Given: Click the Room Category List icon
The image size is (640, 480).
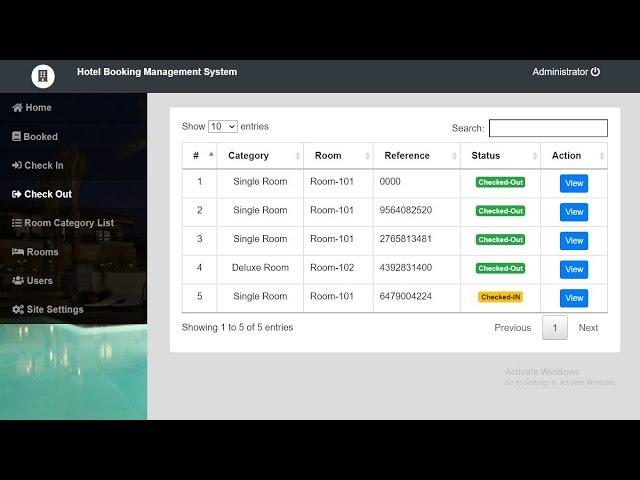Looking at the screenshot, I should point(17,223).
